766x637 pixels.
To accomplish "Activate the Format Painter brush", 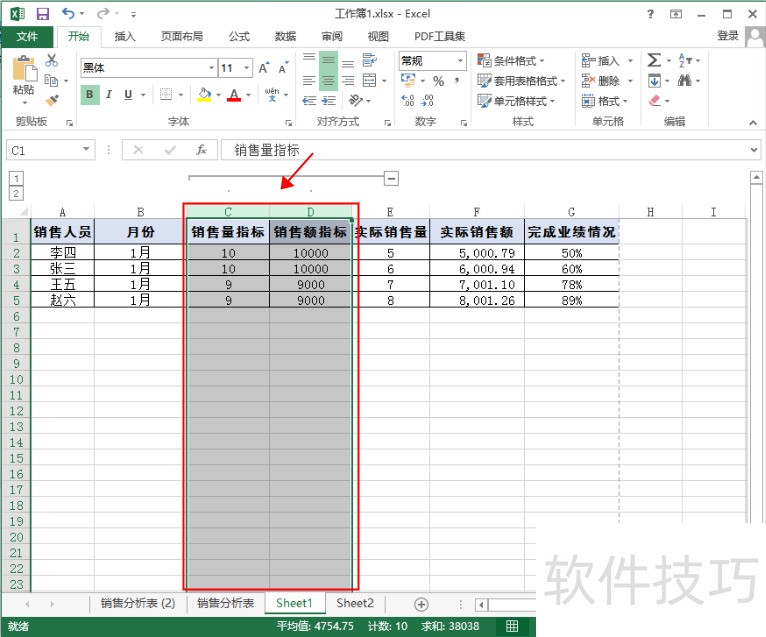I will pyautogui.click(x=52, y=100).
